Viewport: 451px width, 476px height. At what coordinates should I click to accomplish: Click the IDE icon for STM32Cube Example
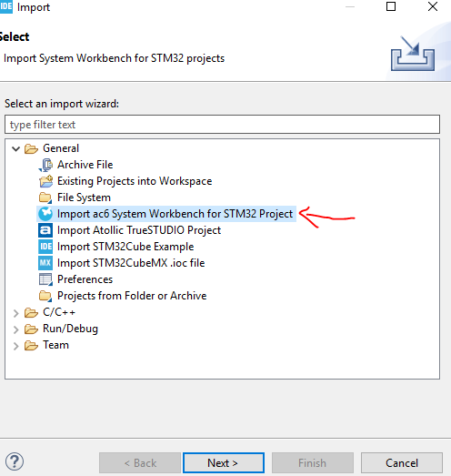45,247
